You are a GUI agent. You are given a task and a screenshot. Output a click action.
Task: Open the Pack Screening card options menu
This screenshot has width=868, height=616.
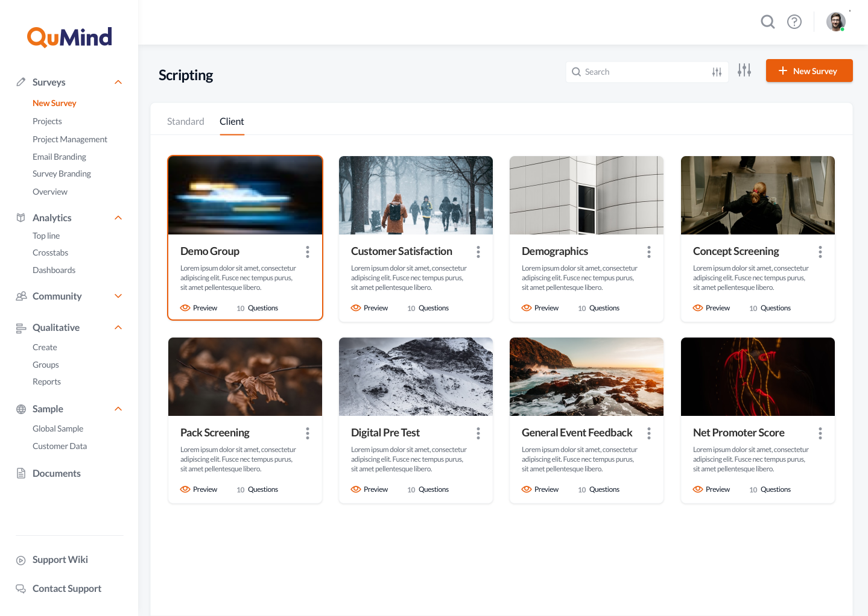click(308, 433)
